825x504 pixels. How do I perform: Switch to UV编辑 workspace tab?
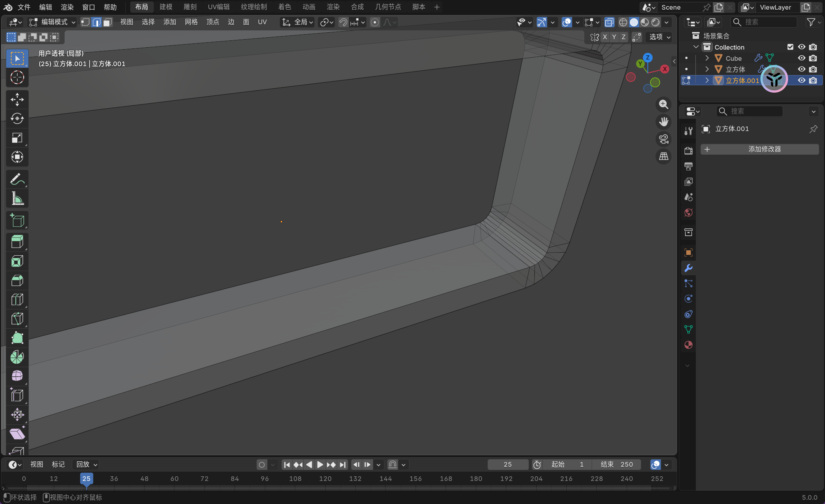pyautogui.click(x=218, y=7)
